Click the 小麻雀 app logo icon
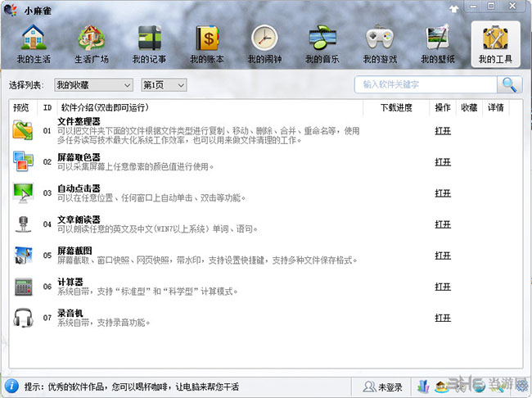Viewport: 532px width, 398px height. [x=10, y=10]
